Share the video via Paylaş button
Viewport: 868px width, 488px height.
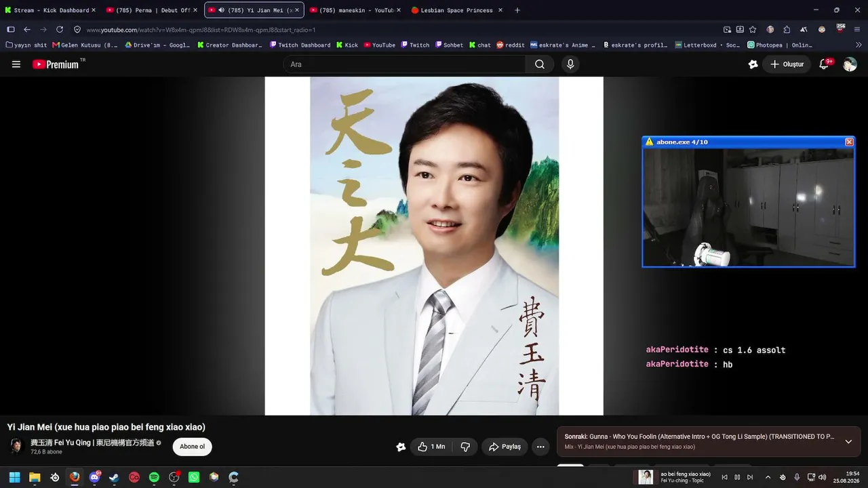pyautogui.click(x=505, y=447)
